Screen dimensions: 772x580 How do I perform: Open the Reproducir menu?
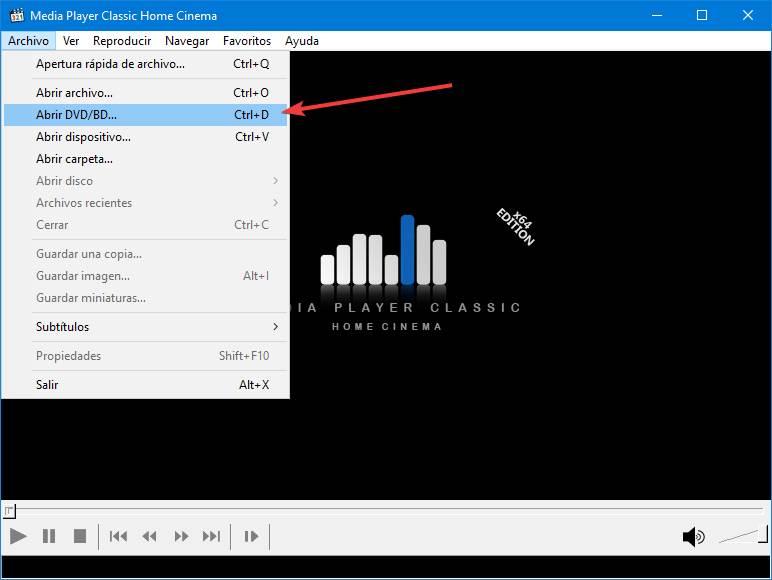122,41
